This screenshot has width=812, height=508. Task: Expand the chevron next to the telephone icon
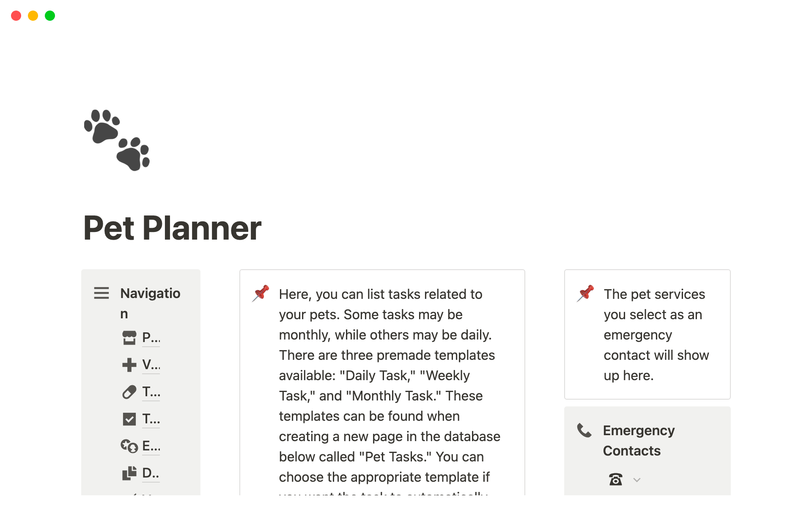[637, 480]
